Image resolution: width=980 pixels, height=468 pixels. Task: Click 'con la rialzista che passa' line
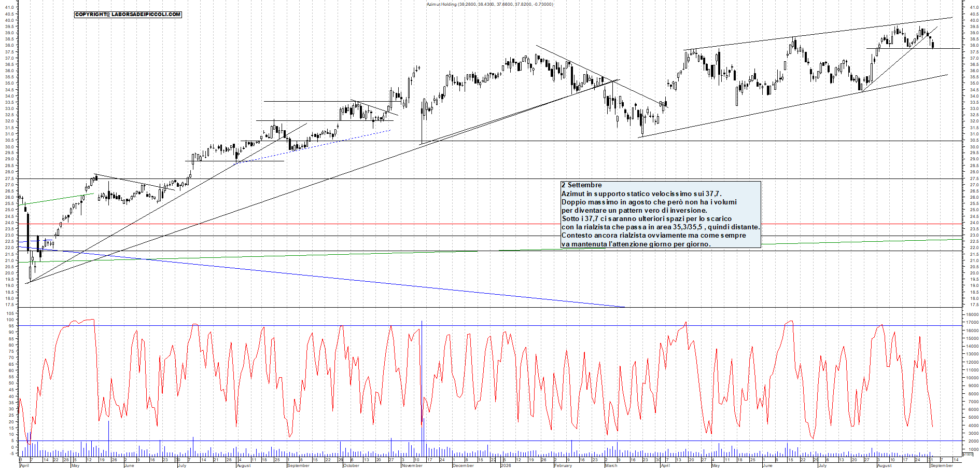(661, 227)
